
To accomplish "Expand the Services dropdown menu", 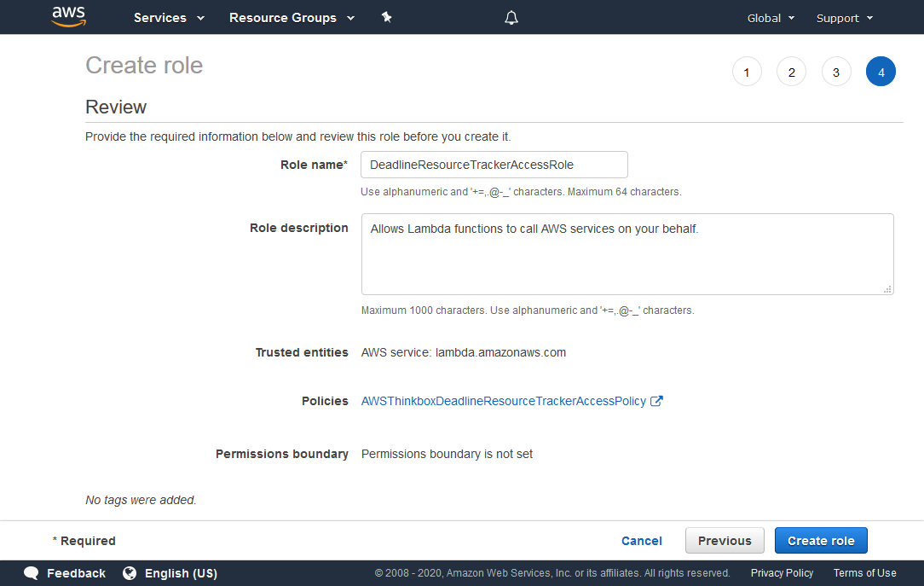I will (x=169, y=18).
